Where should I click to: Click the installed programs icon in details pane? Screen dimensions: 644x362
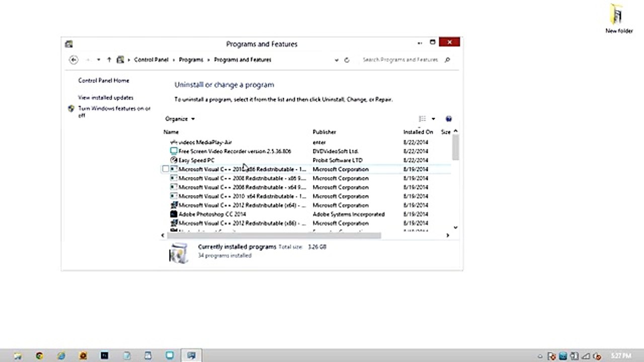point(178,253)
